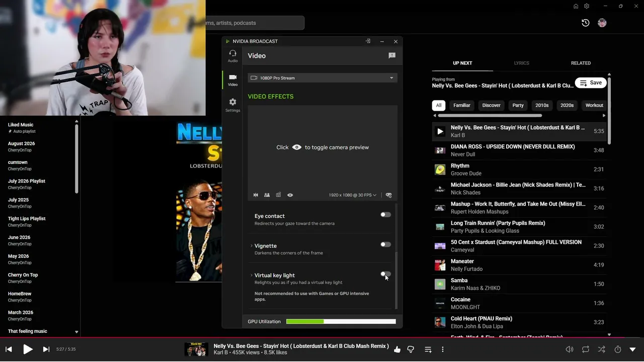Switch to the UP NEXT tab

coord(462,63)
